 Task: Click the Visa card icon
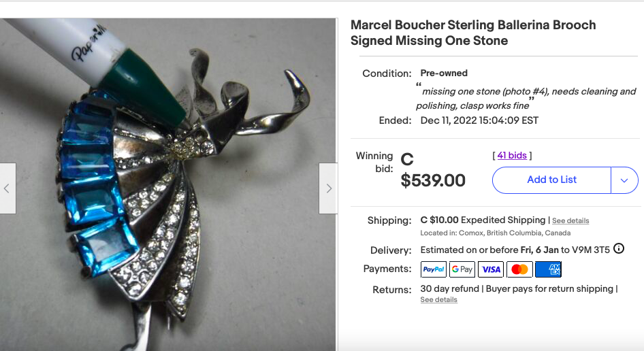pyautogui.click(x=491, y=269)
